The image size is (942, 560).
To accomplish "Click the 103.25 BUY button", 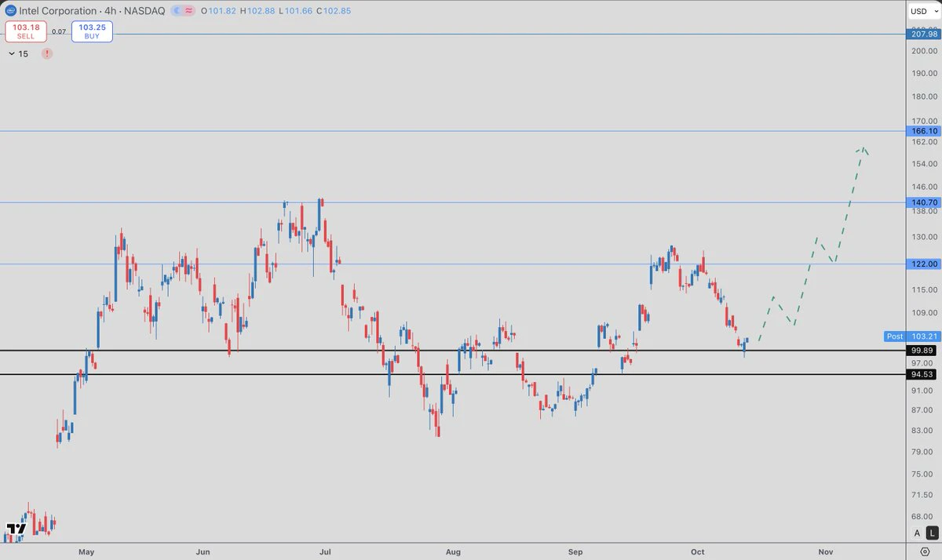I will (x=93, y=31).
